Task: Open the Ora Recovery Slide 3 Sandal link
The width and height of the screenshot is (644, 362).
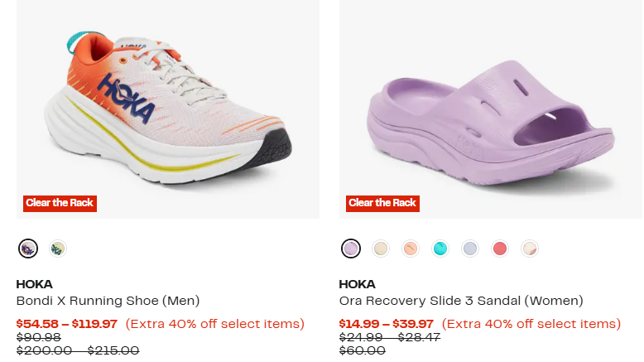Action: click(461, 301)
